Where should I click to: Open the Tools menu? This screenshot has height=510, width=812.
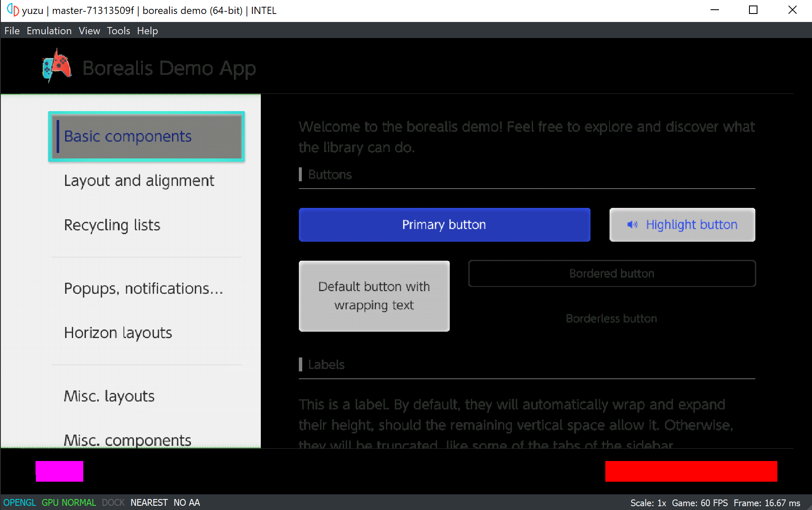click(118, 31)
